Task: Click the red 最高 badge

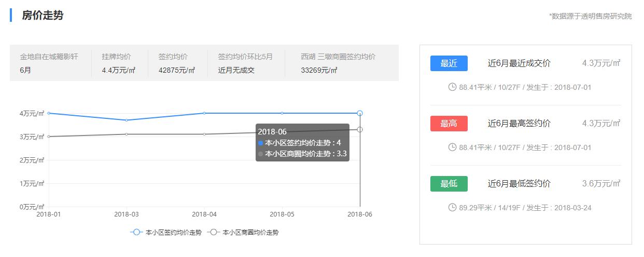Action: (x=449, y=124)
